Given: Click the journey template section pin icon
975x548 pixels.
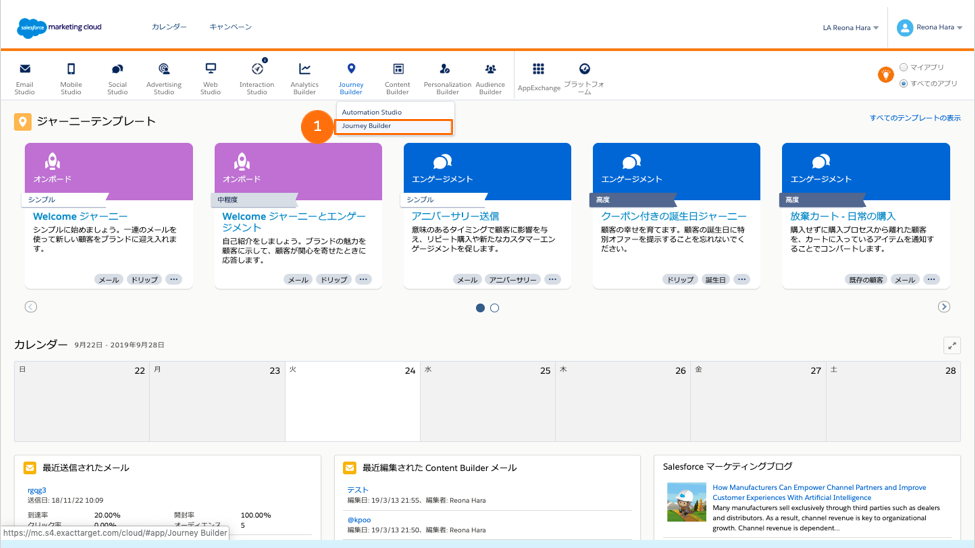Looking at the screenshot, I should click(x=23, y=121).
